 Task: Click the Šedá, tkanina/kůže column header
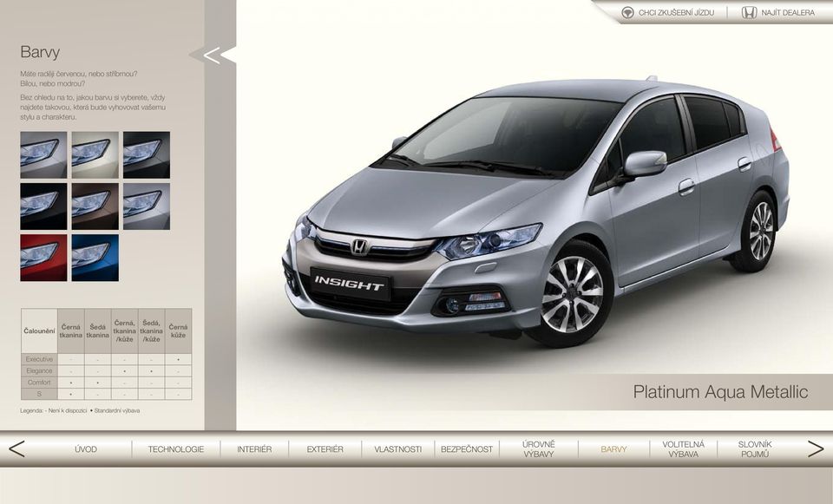(151, 331)
